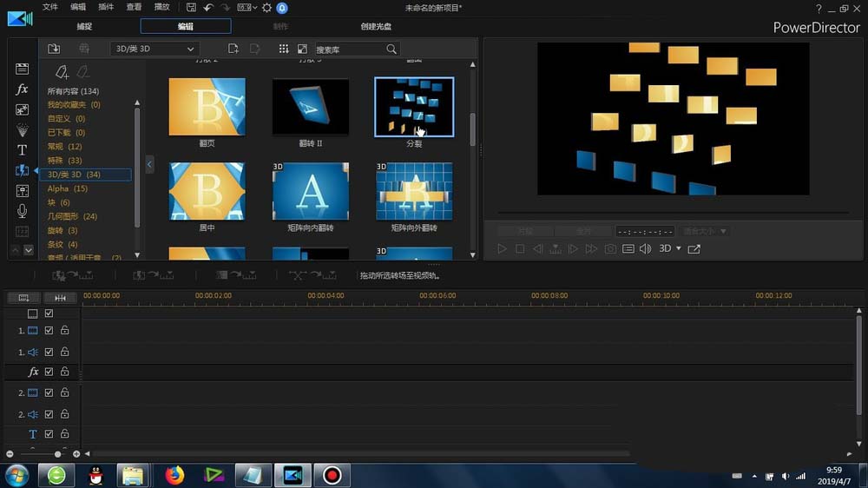Select the 所有内容 (134) tag

[x=73, y=91]
